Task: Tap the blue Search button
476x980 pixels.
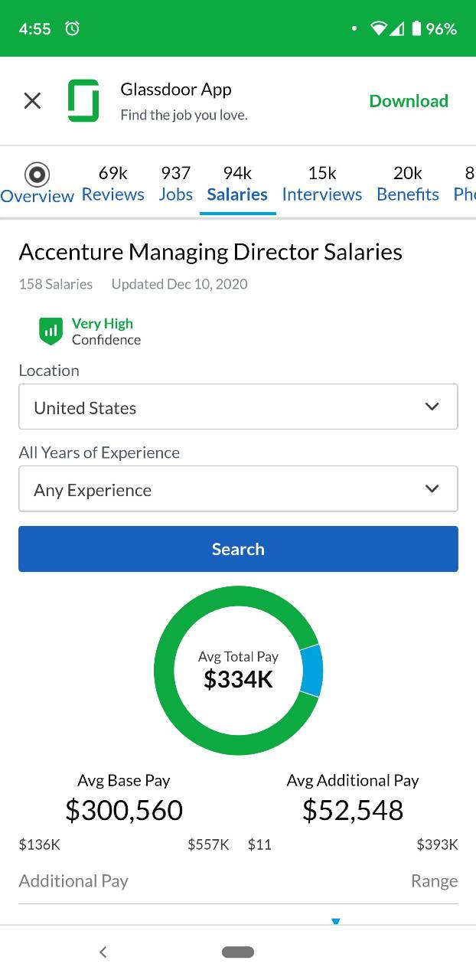Action: 238,549
